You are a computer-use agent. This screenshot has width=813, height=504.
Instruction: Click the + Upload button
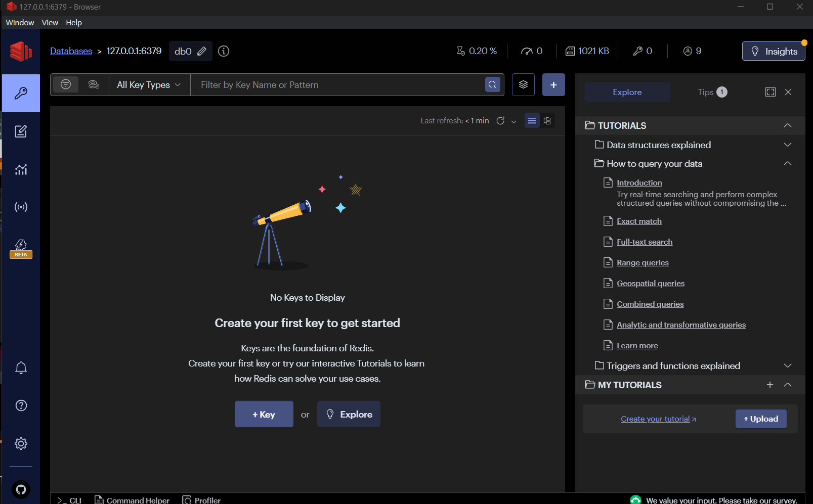click(761, 419)
